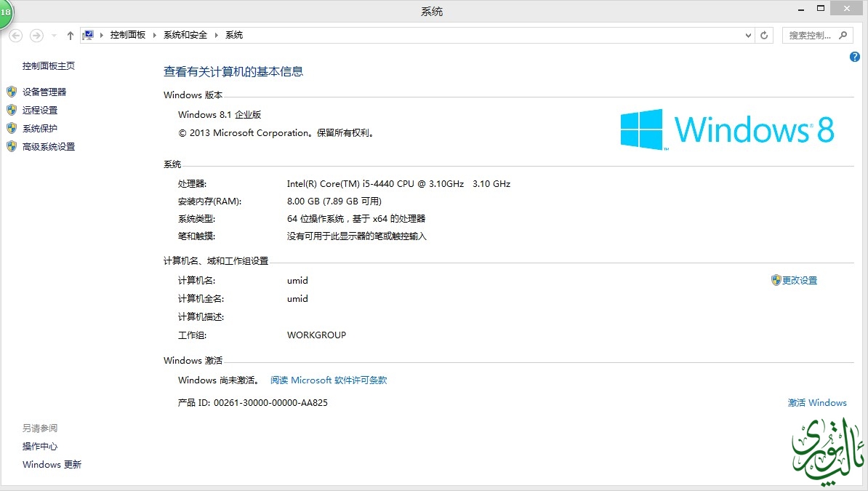Click shield icon beside 系统保护

(x=12, y=128)
